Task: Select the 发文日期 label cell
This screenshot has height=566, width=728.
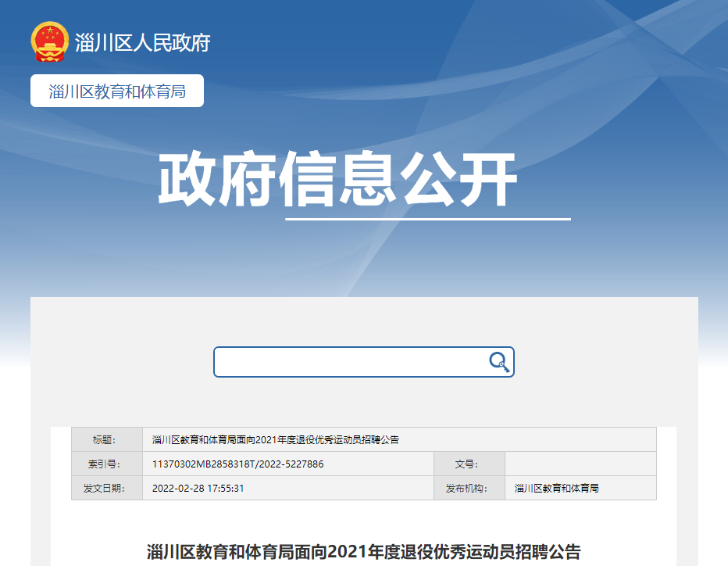Action: coord(107,488)
